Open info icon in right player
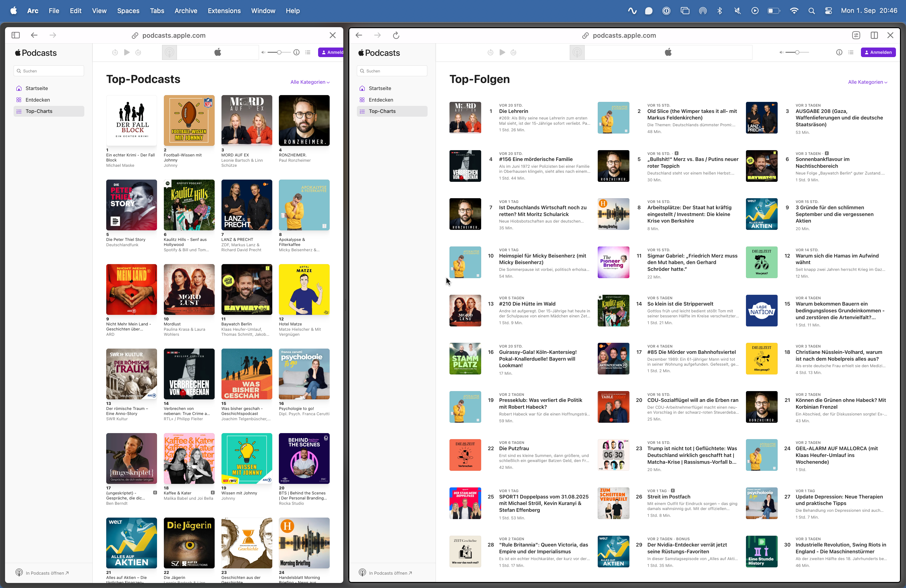 (x=839, y=52)
